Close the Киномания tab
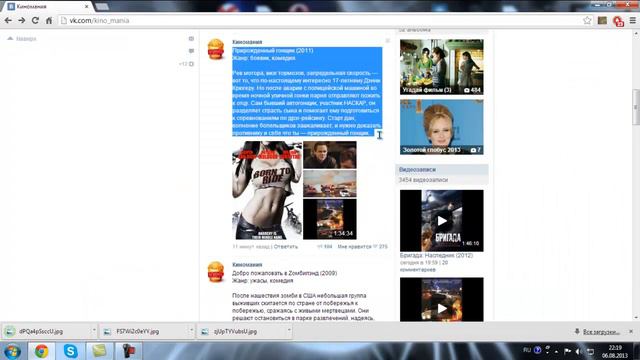The height and width of the screenshot is (360, 640). point(87,7)
